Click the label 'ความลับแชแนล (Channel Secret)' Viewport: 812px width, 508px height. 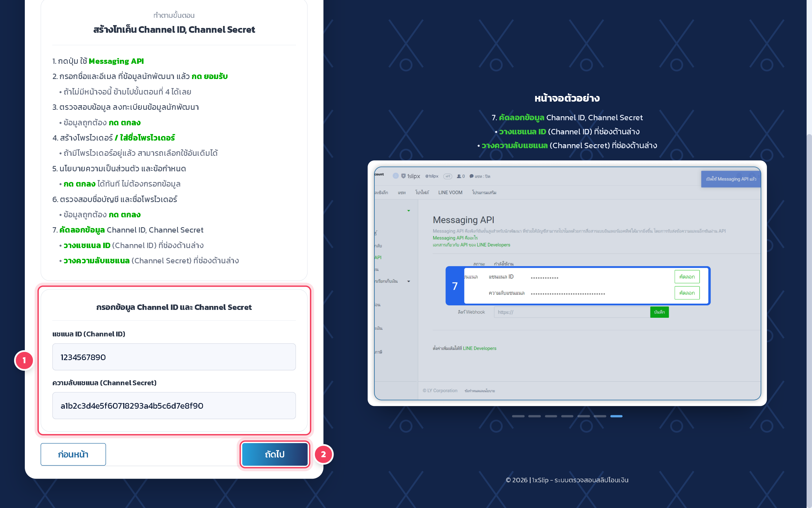coord(104,383)
